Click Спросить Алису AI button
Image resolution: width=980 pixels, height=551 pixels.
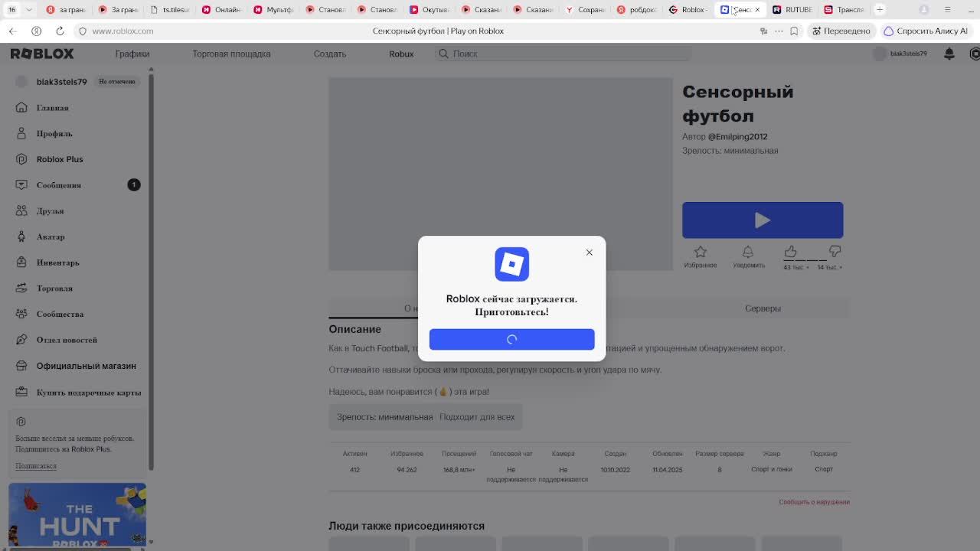click(x=926, y=31)
